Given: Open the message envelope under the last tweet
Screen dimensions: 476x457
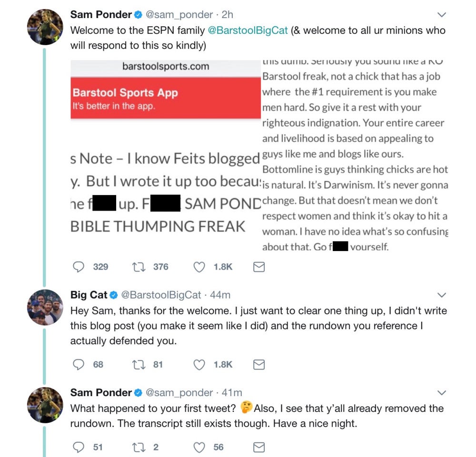Looking at the screenshot, I should (x=258, y=447).
